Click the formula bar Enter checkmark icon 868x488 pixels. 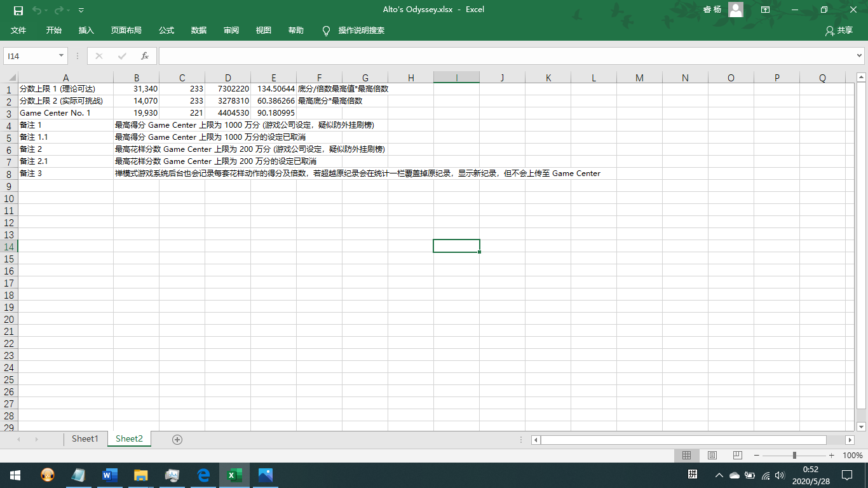tap(122, 56)
